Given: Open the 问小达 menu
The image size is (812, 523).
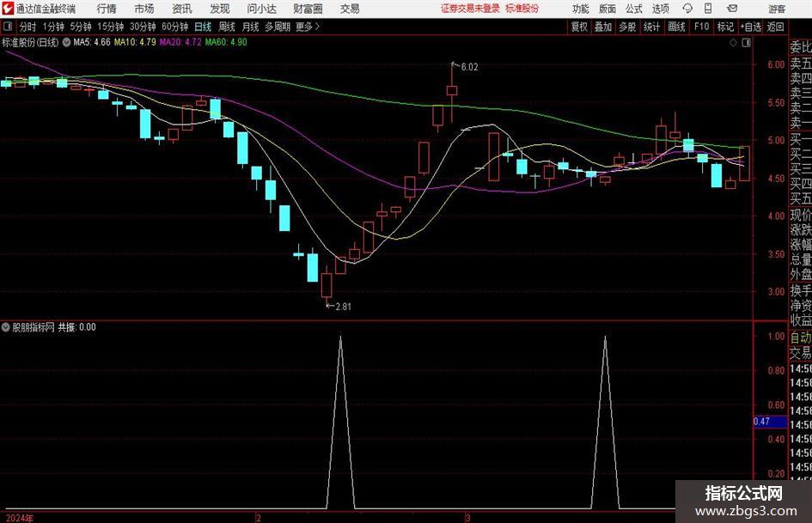Looking at the screenshot, I should click(x=261, y=9).
